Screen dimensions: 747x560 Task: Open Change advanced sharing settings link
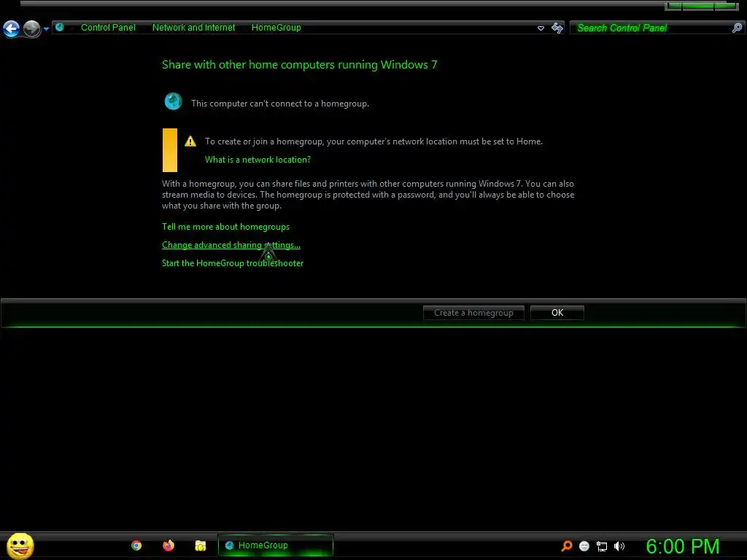tap(231, 245)
